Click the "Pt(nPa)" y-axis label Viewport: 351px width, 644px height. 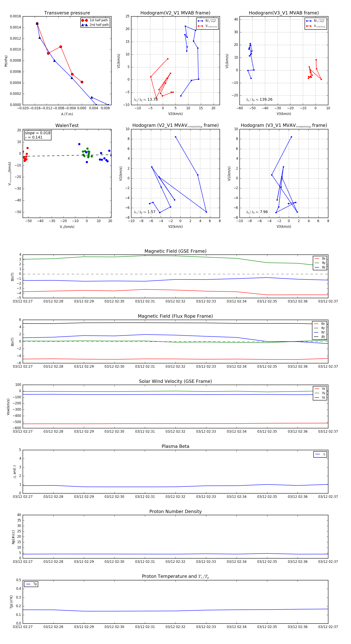pyautogui.click(x=6, y=61)
